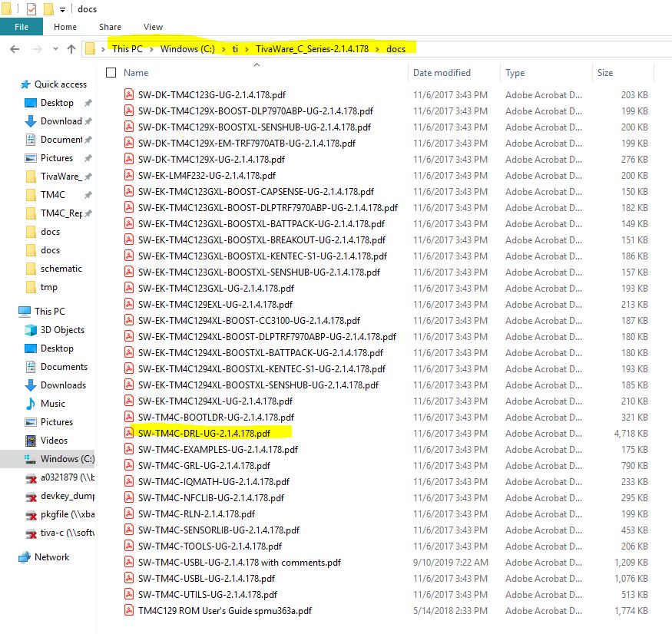The width and height of the screenshot is (672, 634).
Task: Expand chevron after ti breadcrumb
Action: pos(247,49)
